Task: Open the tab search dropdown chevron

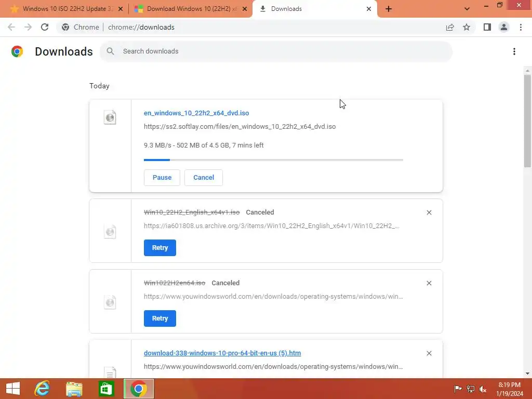Action: click(467, 9)
